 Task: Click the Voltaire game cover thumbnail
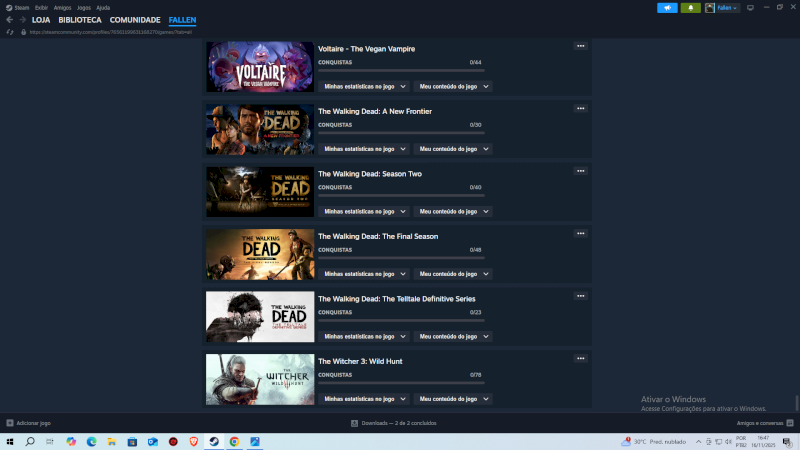tap(260, 67)
